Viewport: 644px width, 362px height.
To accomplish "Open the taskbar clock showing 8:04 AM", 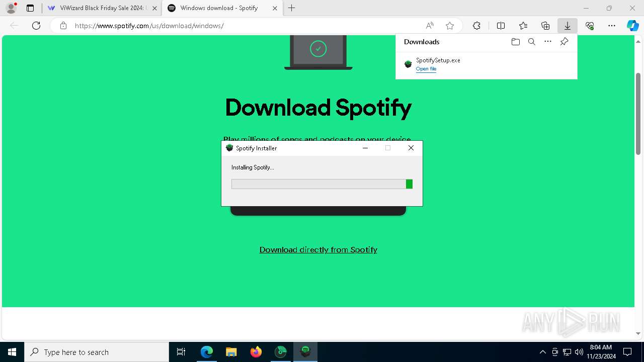I will 601,352.
